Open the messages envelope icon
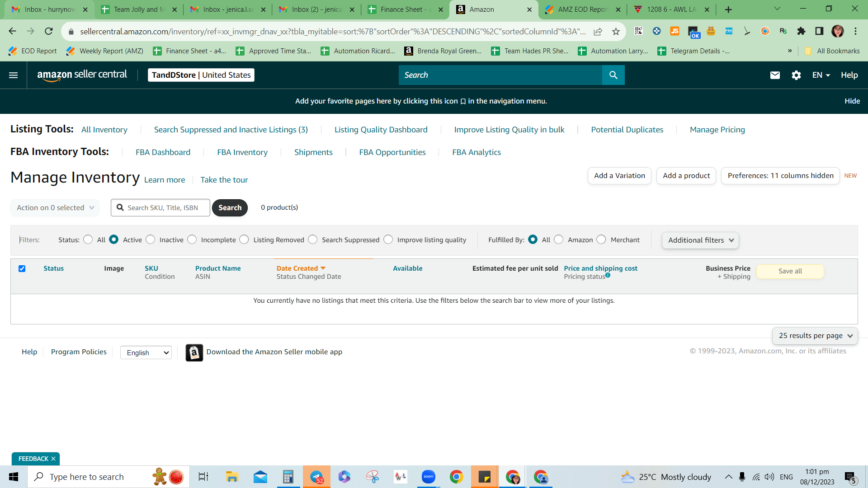Viewport: 868px width, 488px height. (x=775, y=75)
